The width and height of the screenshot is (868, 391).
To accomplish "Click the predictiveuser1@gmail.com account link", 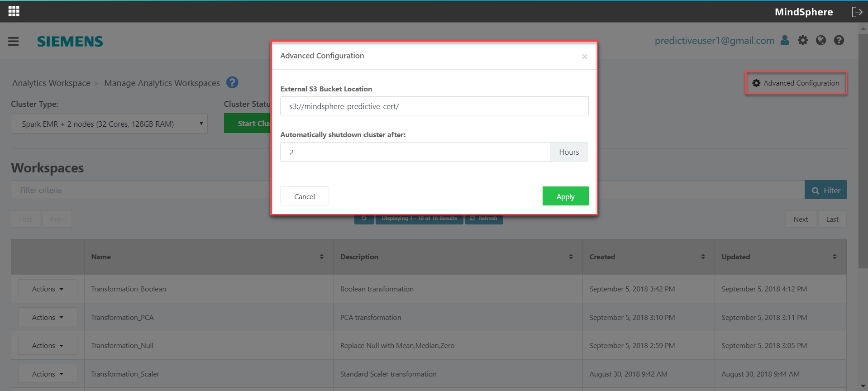I will point(715,40).
